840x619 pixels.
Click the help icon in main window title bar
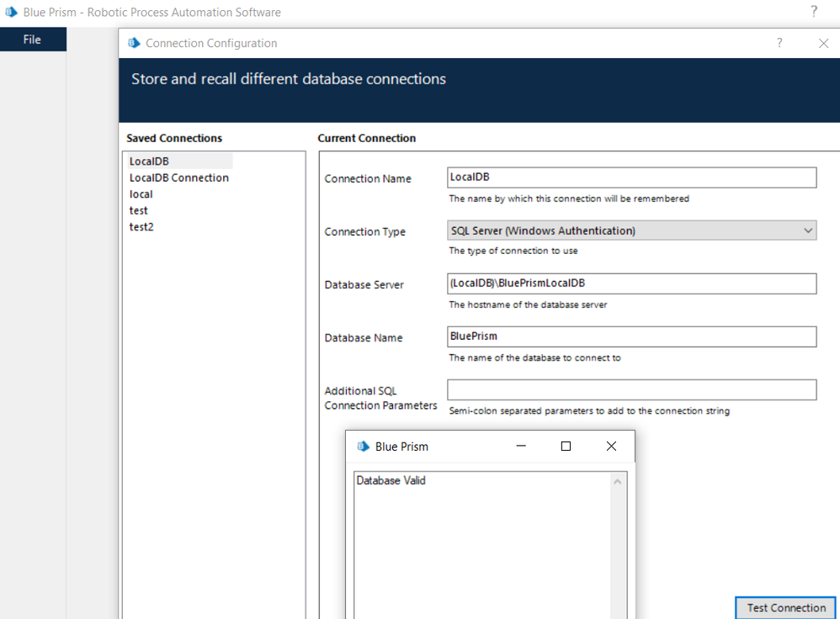tap(814, 12)
